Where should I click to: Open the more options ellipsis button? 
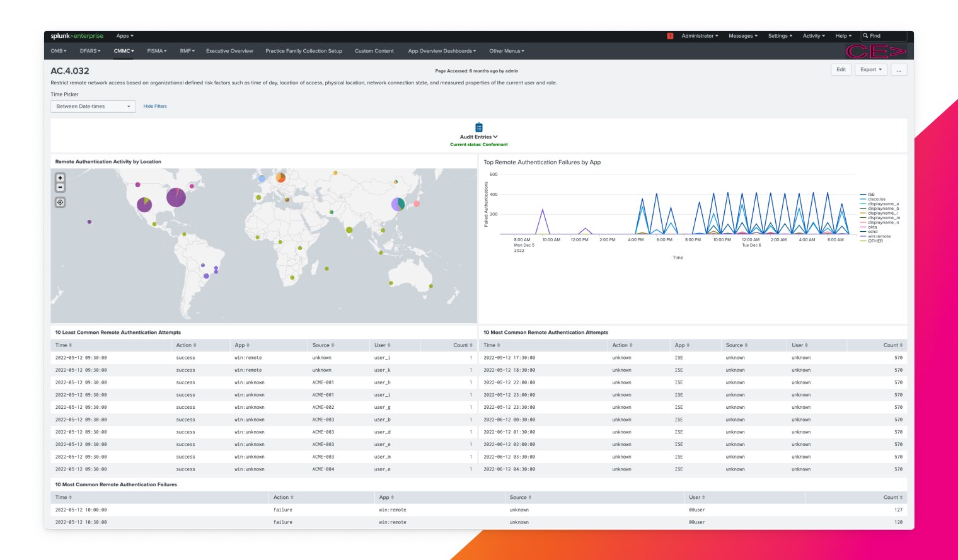[899, 70]
